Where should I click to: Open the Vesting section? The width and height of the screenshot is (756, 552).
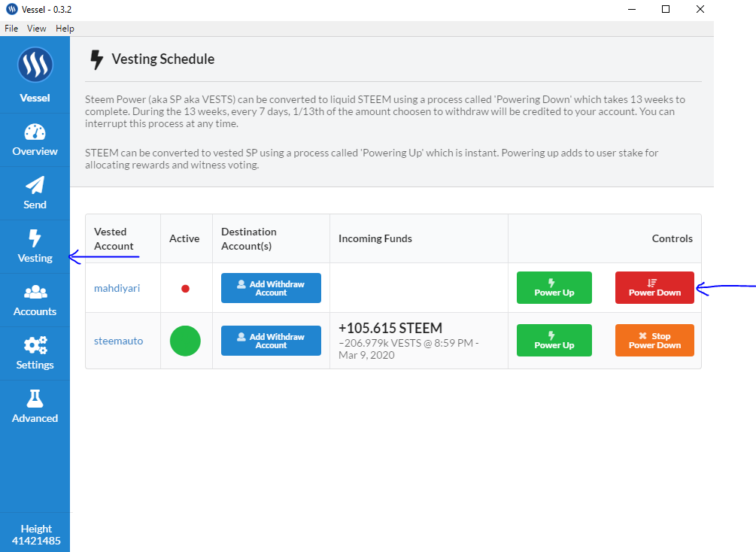click(35, 247)
